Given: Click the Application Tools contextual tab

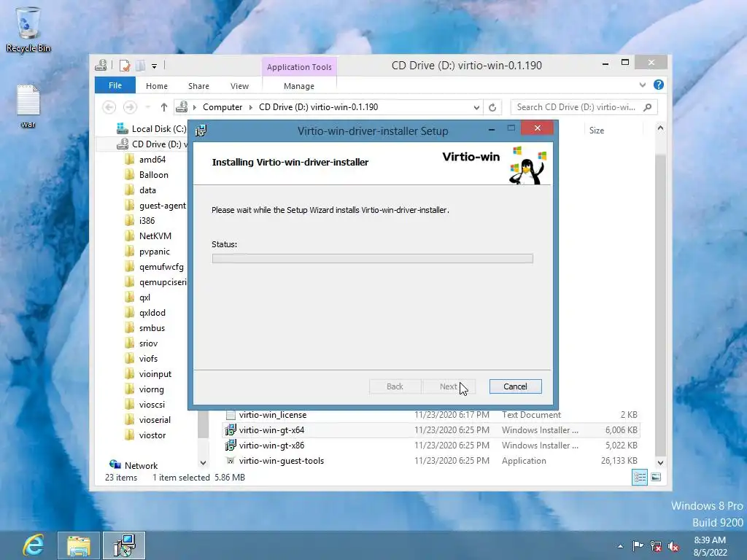Looking at the screenshot, I should pyautogui.click(x=299, y=67).
